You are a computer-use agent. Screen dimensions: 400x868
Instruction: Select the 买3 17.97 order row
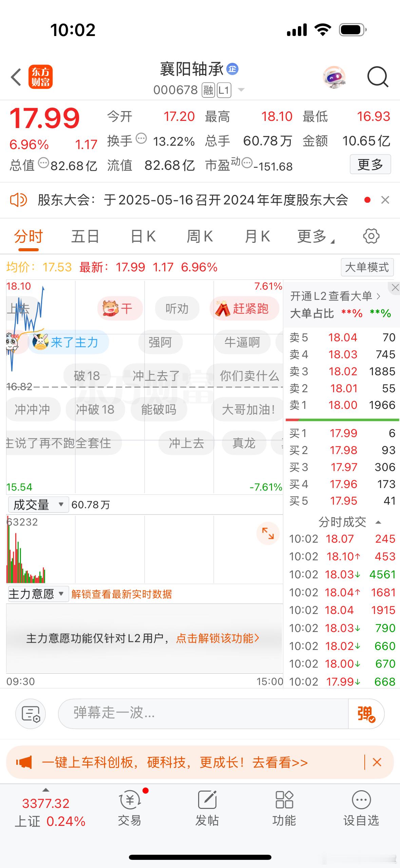[342, 467]
